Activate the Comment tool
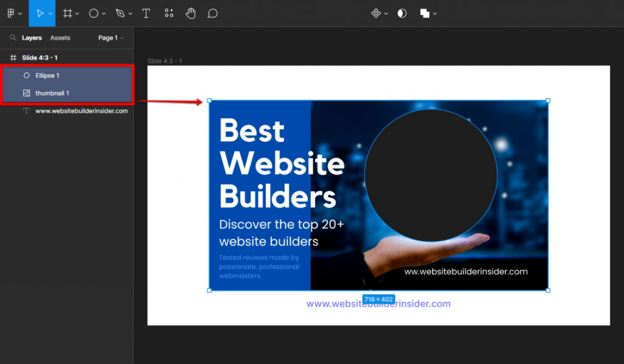Screen dimensions: 624x364 212,13
